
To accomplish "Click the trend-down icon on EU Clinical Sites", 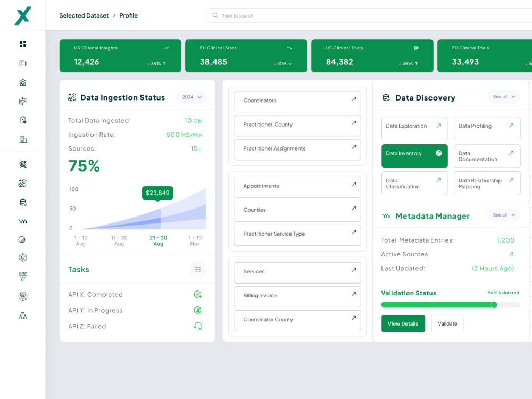I will (289, 48).
